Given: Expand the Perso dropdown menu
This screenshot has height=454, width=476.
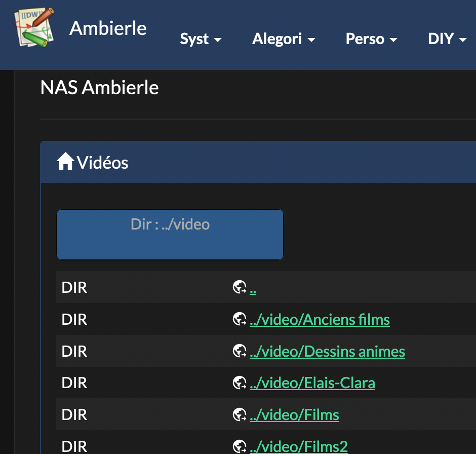Looking at the screenshot, I should click(371, 39).
